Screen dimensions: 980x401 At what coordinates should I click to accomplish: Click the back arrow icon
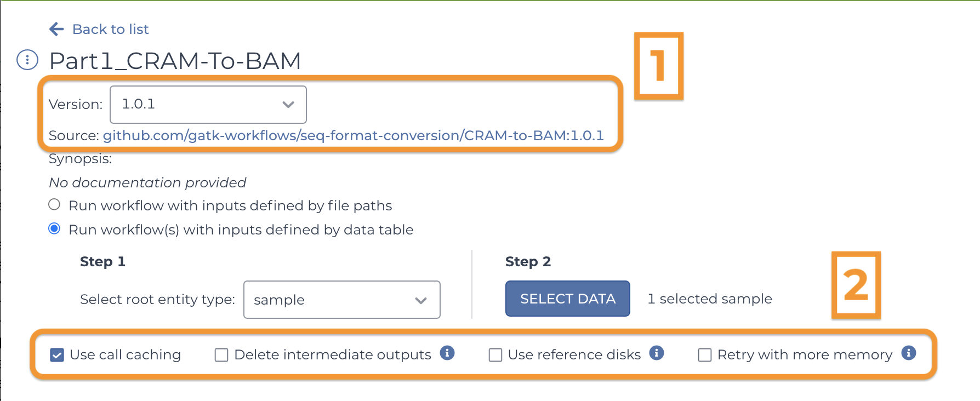pos(56,29)
